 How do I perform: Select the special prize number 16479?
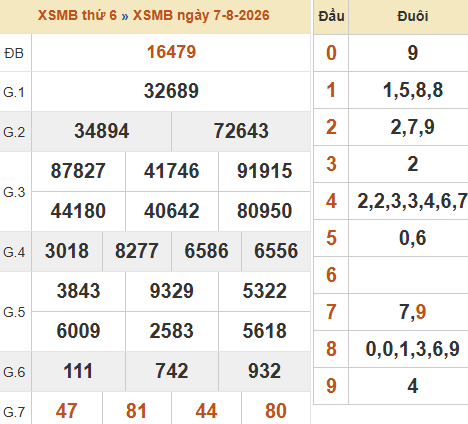click(x=171, y=52)
